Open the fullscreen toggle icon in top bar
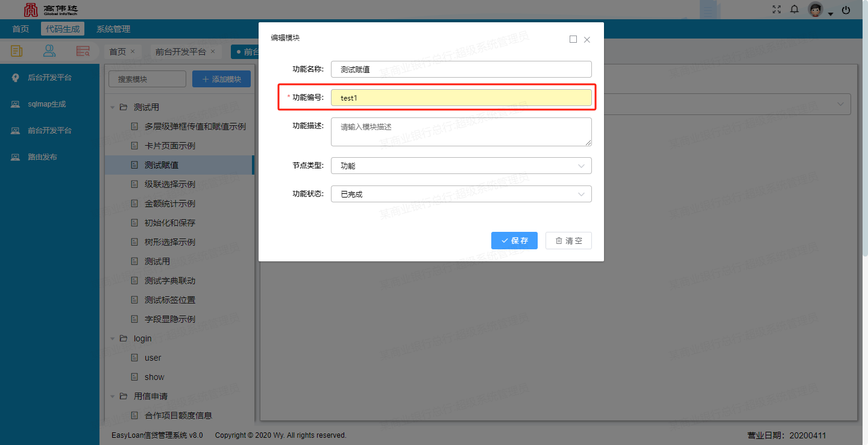 pos(776,9)
